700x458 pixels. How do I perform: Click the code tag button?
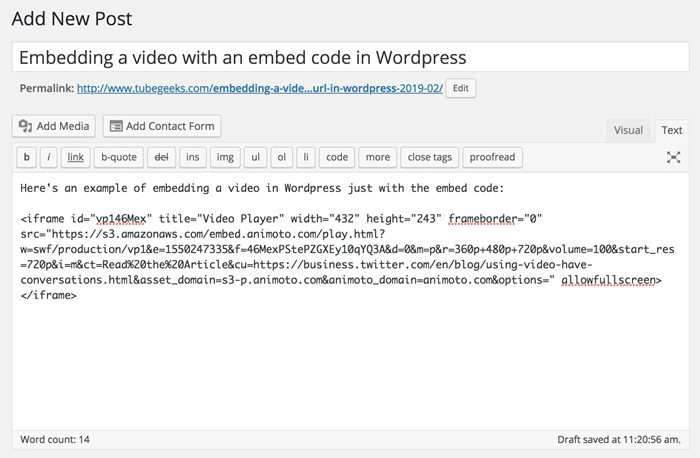[338, 157]
